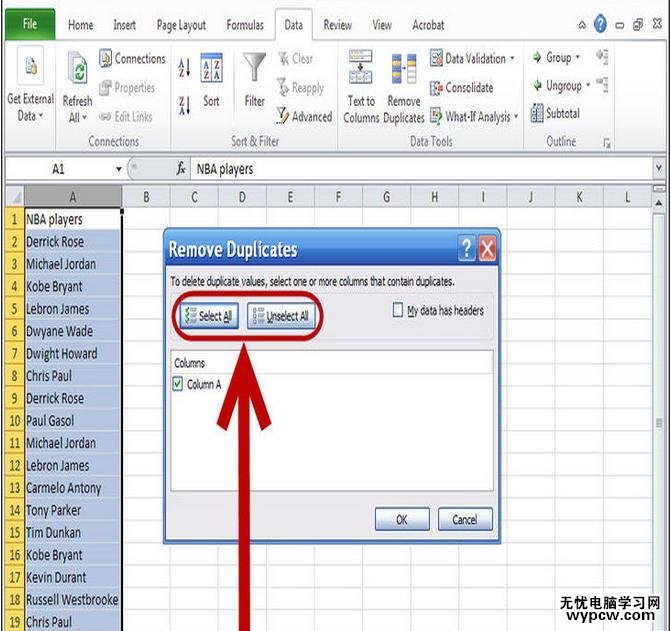
Task: Switch to Home tab
Action: [x=80, y=25]
